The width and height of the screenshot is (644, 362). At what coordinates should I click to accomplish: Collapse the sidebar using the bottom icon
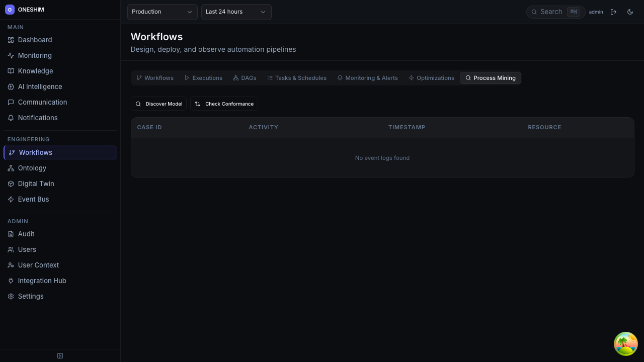click(60, 355)
